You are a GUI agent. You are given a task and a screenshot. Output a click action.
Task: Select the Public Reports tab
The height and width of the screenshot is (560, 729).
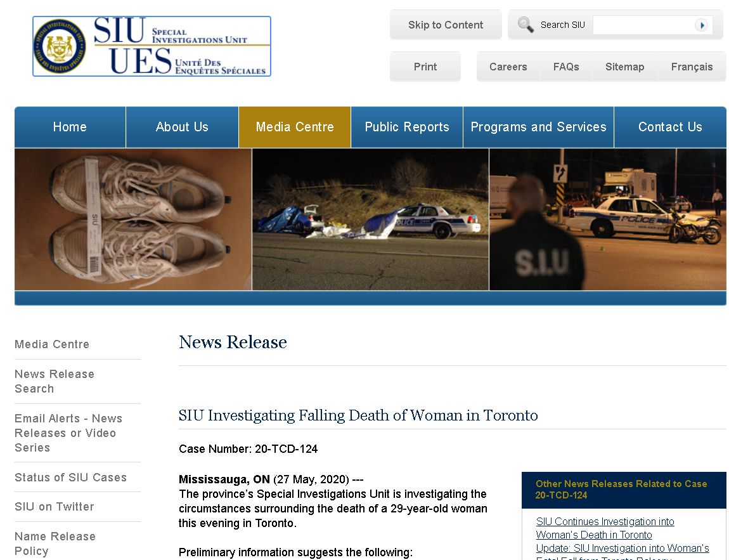point(406,127)
